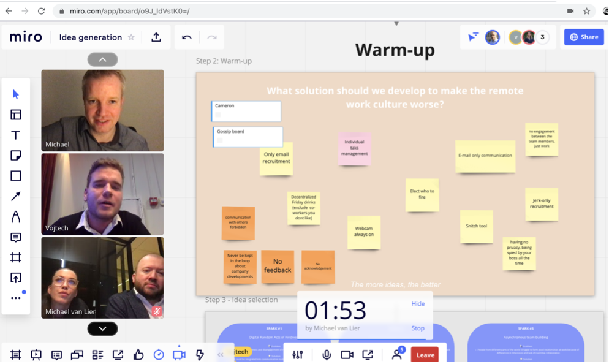Open cards list in bottom toolbar
The height and width of the screenshot is (364, 609).
(x=97, y=355)
